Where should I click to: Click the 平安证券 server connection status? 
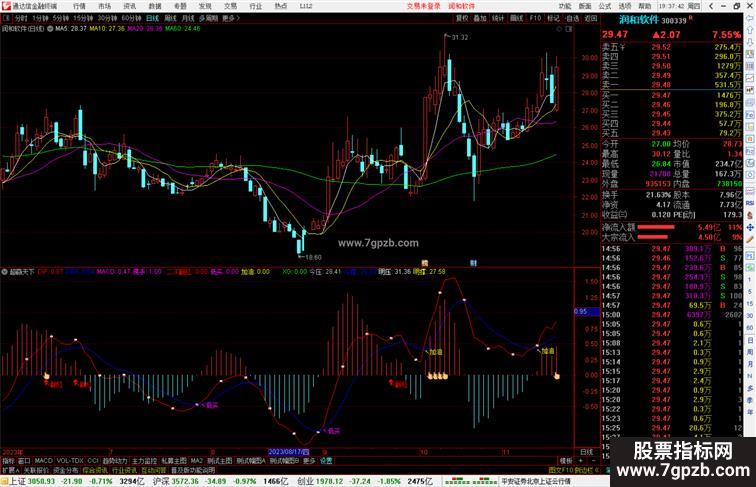(x=536, y=481)
